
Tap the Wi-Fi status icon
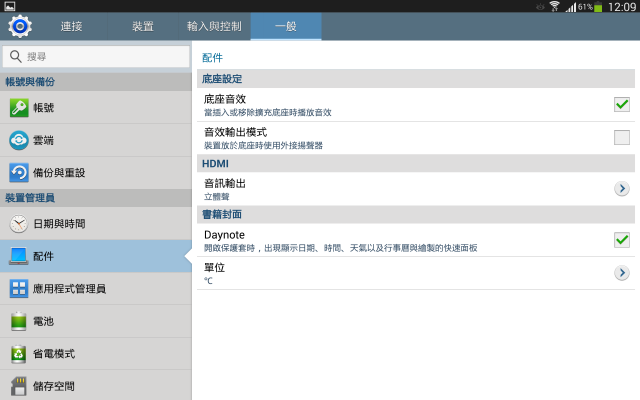point(554,6)
